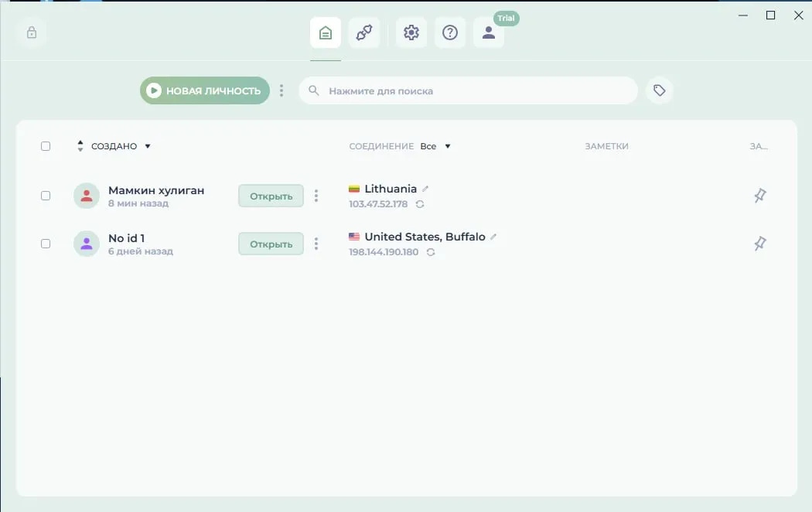Refresh the 103.47.52.178 IP address
This screenshot has width=812, height=512.
point(420,204)
